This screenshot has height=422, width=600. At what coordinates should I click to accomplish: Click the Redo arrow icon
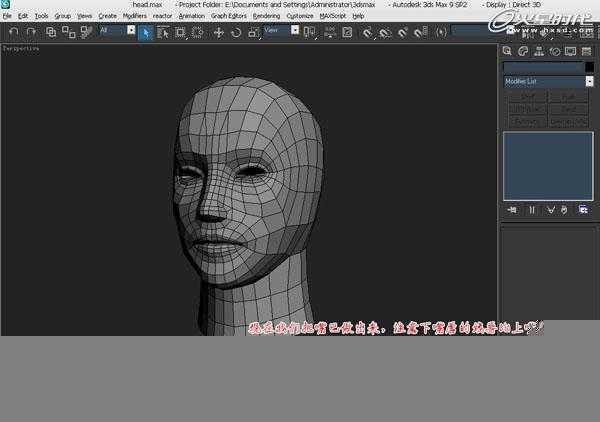(31, 32)
